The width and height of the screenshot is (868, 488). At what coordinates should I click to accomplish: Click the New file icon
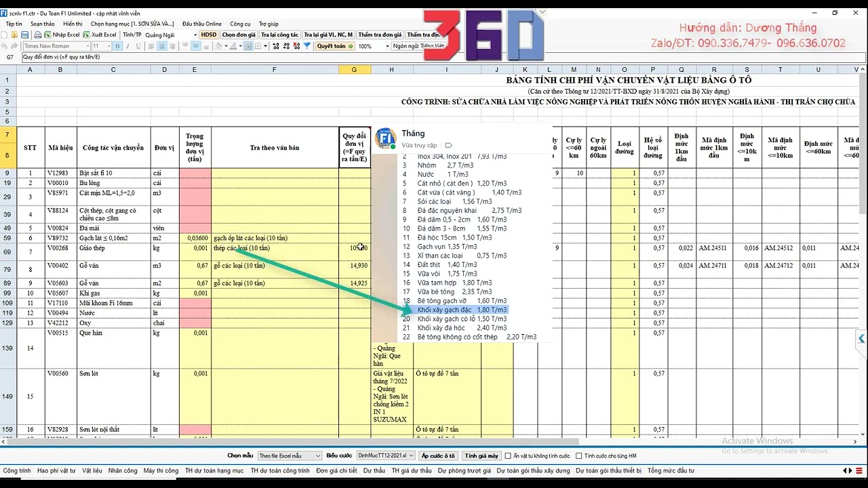(4, 35)
